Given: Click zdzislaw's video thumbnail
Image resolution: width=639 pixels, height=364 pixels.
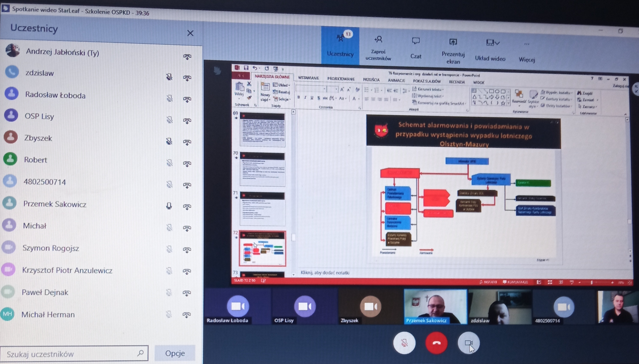Looking at the screenshot, I should [500, 307].
